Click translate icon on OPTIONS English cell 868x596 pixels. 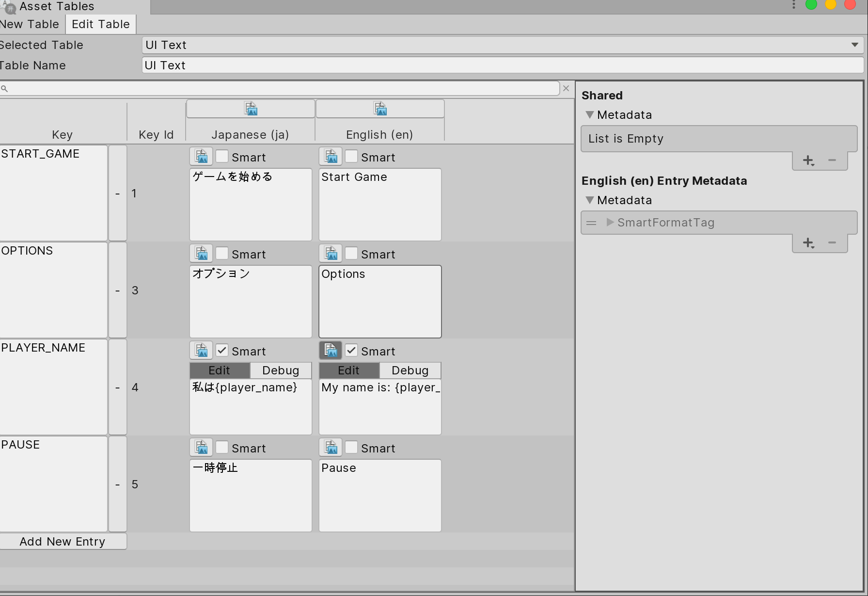330,253
